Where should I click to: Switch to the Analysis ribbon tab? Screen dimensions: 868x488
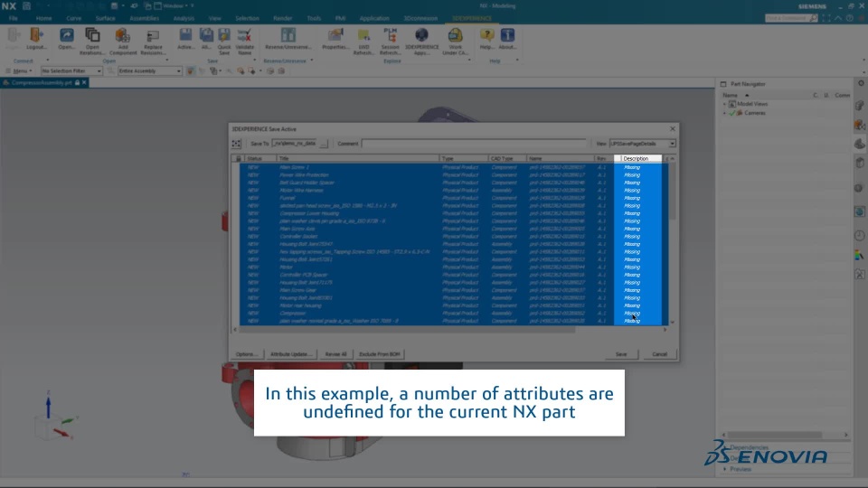click(x=184, y=18)
